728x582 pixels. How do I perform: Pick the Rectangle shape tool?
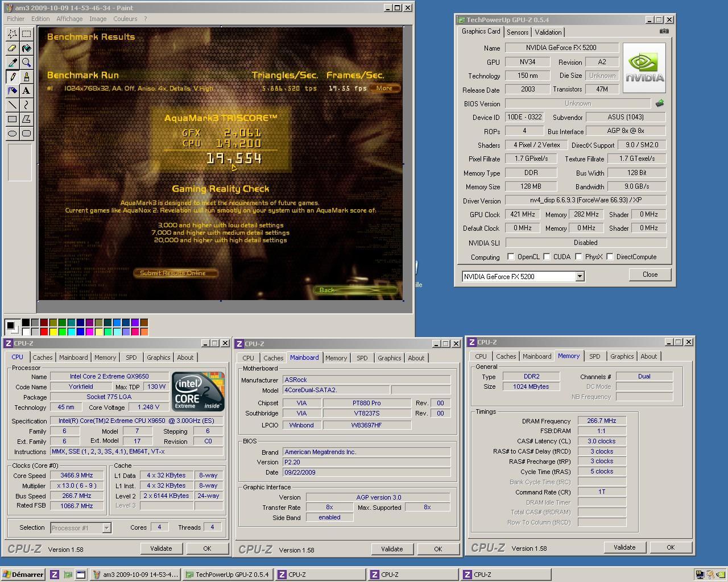coord(12,119)
